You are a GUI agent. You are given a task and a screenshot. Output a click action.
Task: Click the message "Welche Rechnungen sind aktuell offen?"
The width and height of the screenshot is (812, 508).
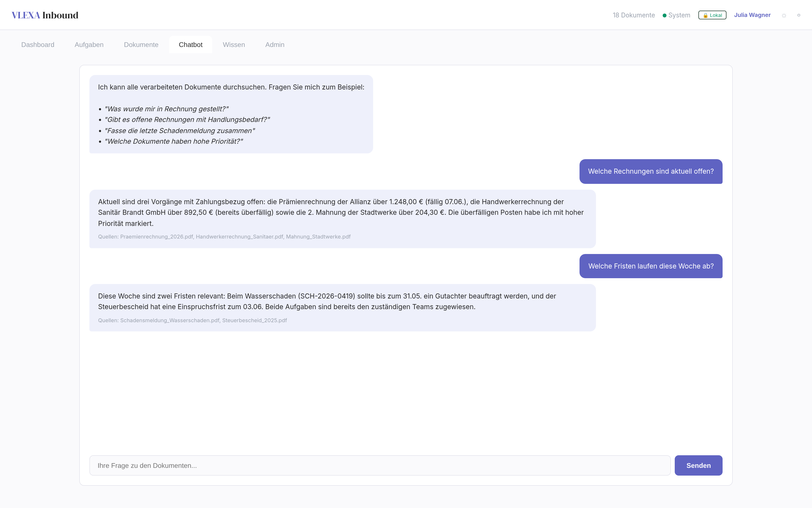(651, 171)
